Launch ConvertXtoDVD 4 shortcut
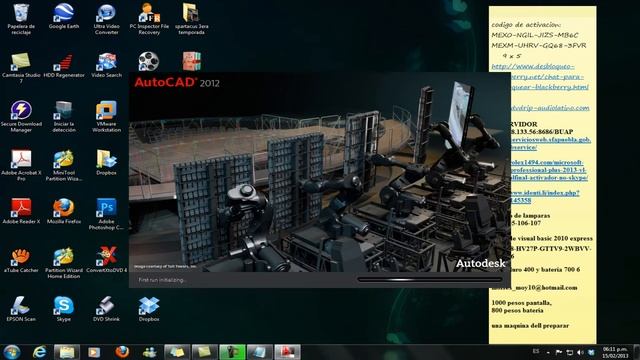This screenshot has height=360, width=640. click(x=107, y=260)
